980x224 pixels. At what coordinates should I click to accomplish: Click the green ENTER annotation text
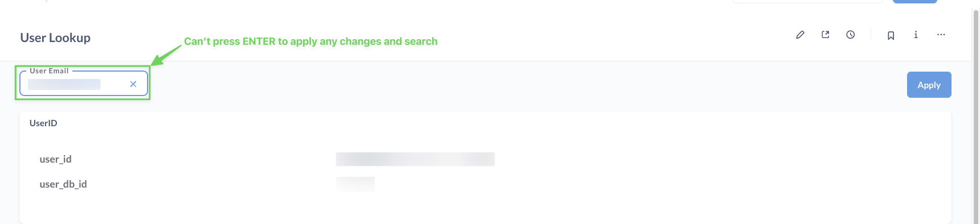tap(311, 42)
